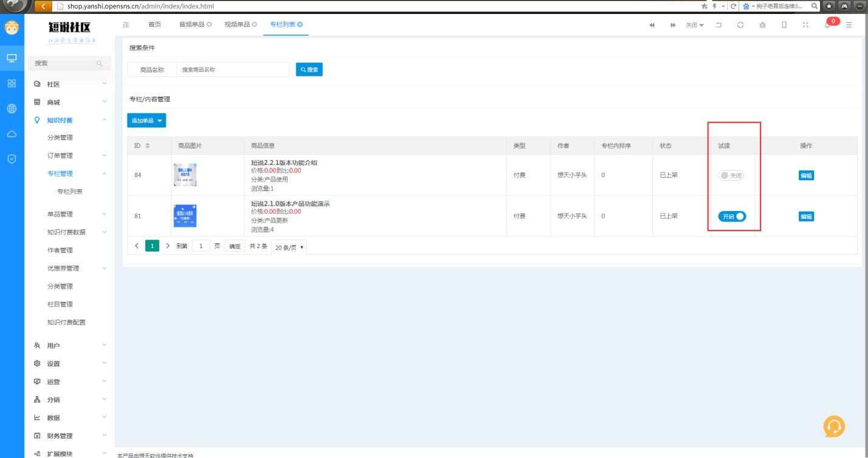This screenshot has width=868, height=458.
Task: Switch to the 音频单品 tab
Action: click(192, 25)
